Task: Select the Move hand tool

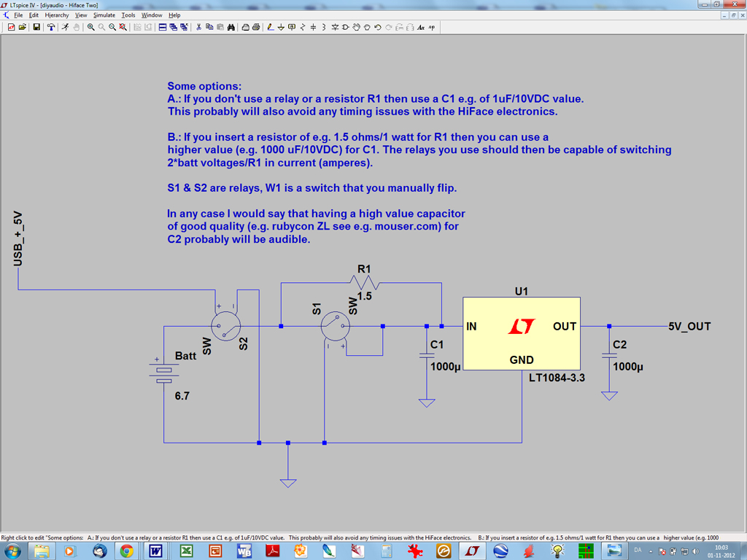Action: [x=356, y=28]
